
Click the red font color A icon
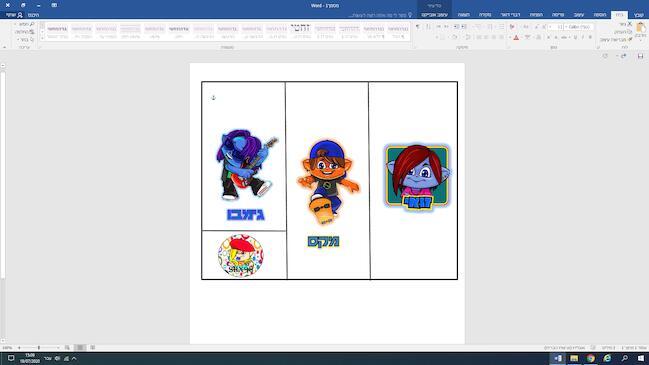pyautogui.click(x=516, y=38)
